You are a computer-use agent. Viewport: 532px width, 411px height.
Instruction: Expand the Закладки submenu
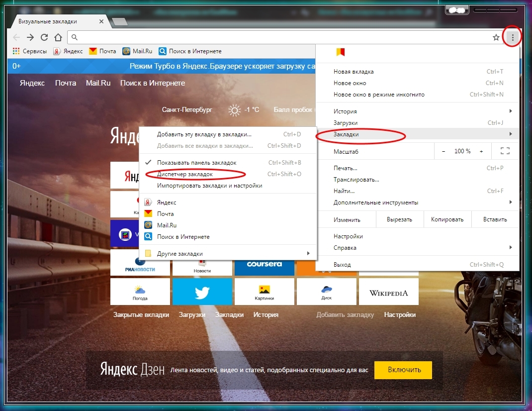pos(417,134)
